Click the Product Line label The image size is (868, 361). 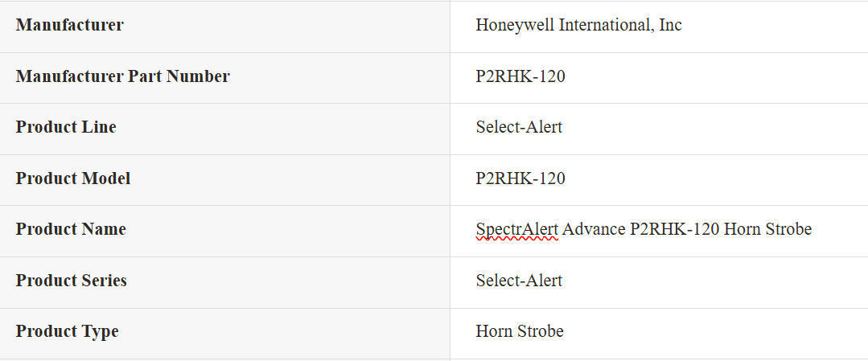click(x=66, y=127)
